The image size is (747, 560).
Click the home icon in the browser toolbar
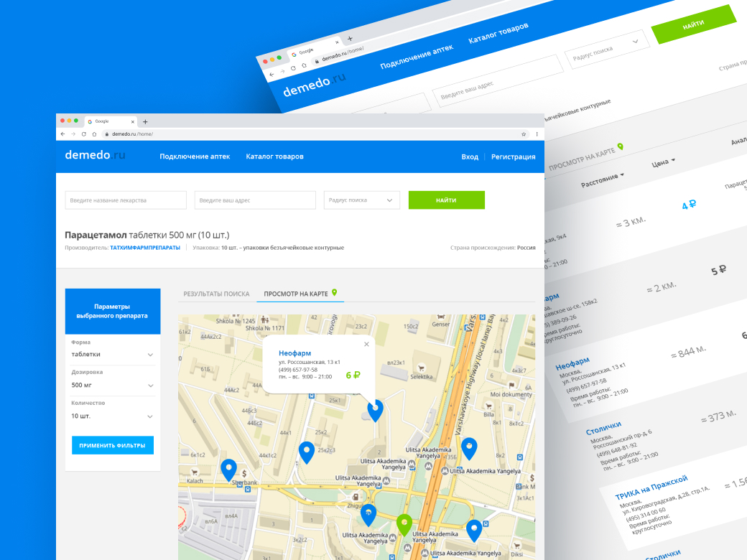94,134
